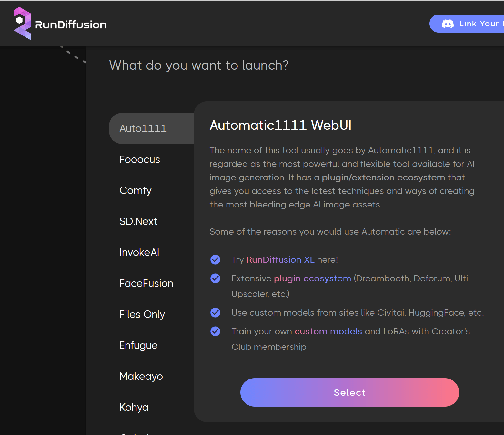Select the Auto1111 tab
The height and width of the screenshot is (435, 504).
(151, 128)
